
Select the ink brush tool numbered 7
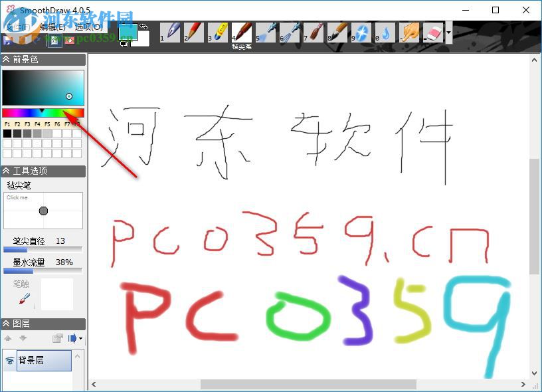pos(312,31)
